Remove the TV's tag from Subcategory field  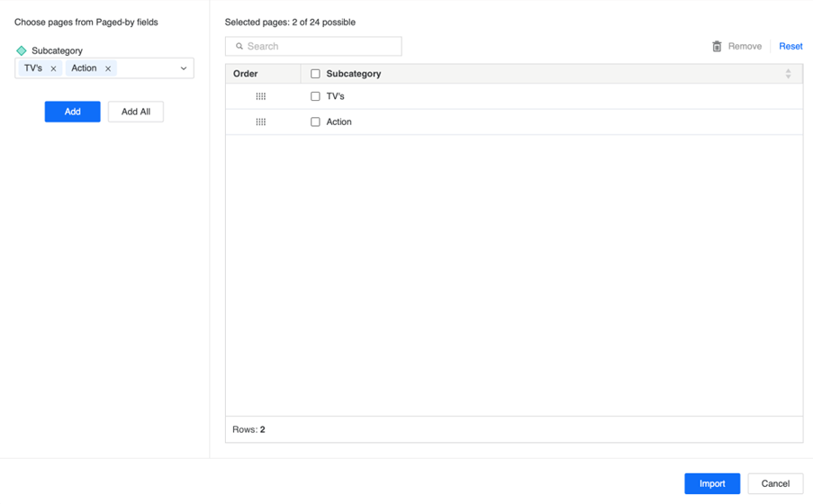[x=53, y=68]
